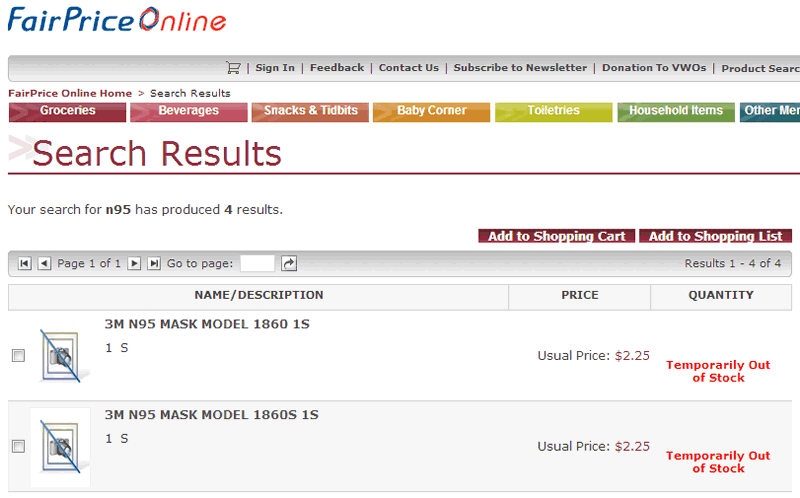Open the Contact Us link
Screen dimensions: 800x498
409,68
